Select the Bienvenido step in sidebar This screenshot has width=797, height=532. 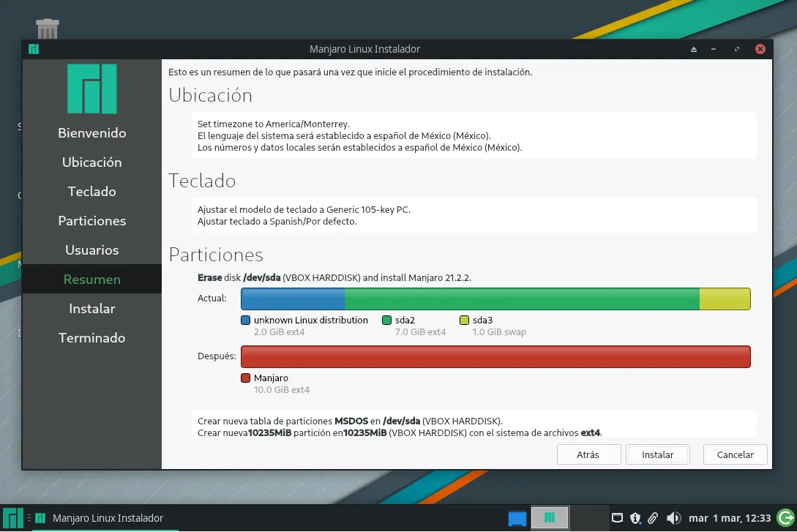pyautogui.click(x=92, y=133)
